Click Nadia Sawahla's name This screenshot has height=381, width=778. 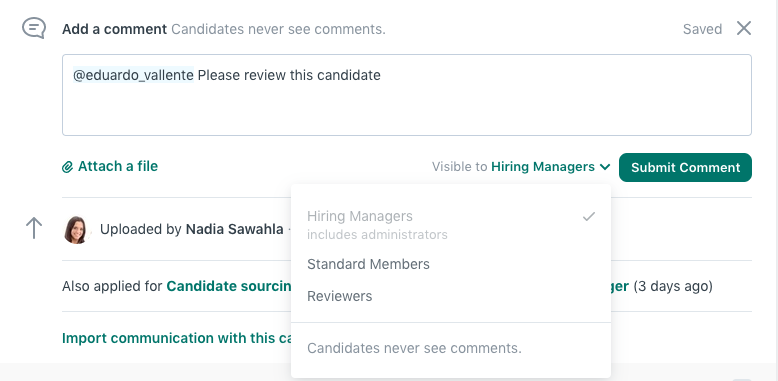[x=234, y=229]
